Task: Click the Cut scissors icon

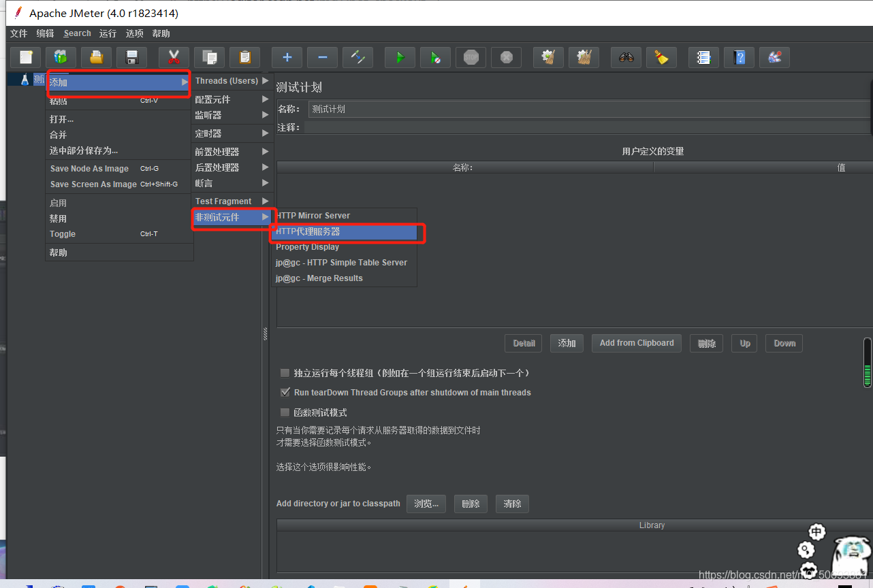Action: coord(174,57)
